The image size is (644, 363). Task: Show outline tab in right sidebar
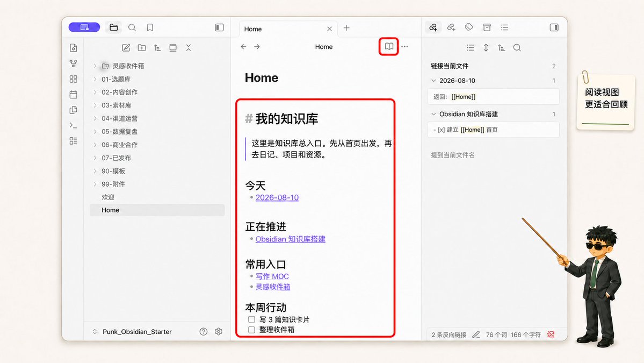[505, 27]
